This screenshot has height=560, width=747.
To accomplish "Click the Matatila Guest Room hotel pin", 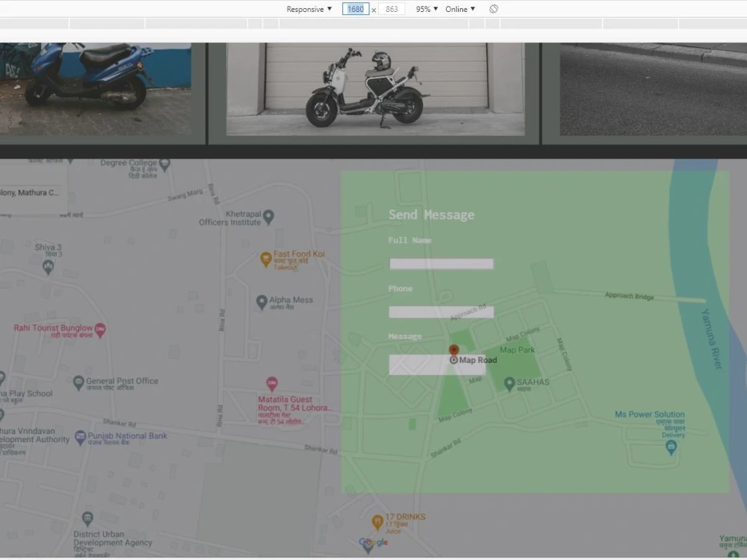I will click(272, 384).
